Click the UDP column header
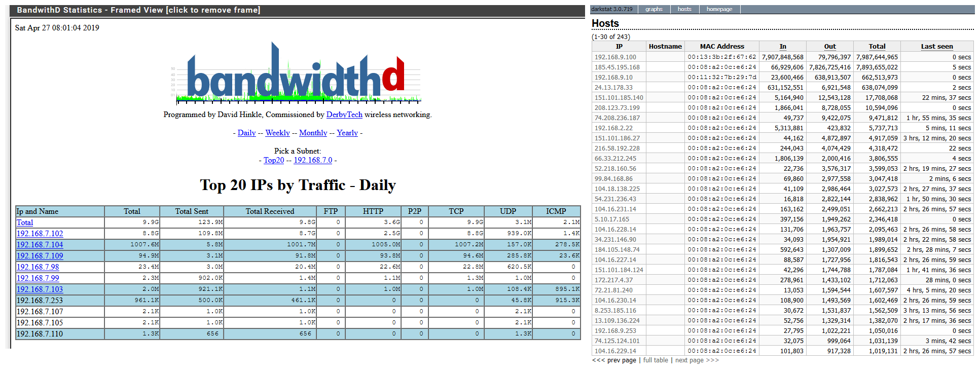 click(508, 211)
